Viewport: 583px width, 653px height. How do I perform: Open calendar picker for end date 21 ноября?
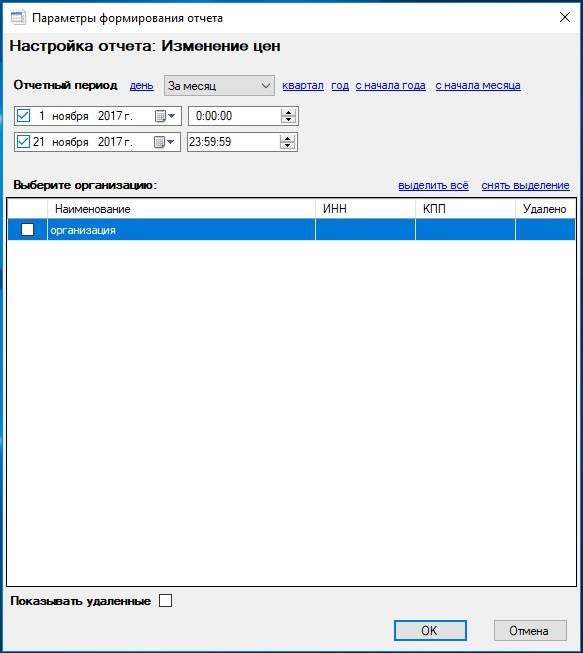point(164,142)
